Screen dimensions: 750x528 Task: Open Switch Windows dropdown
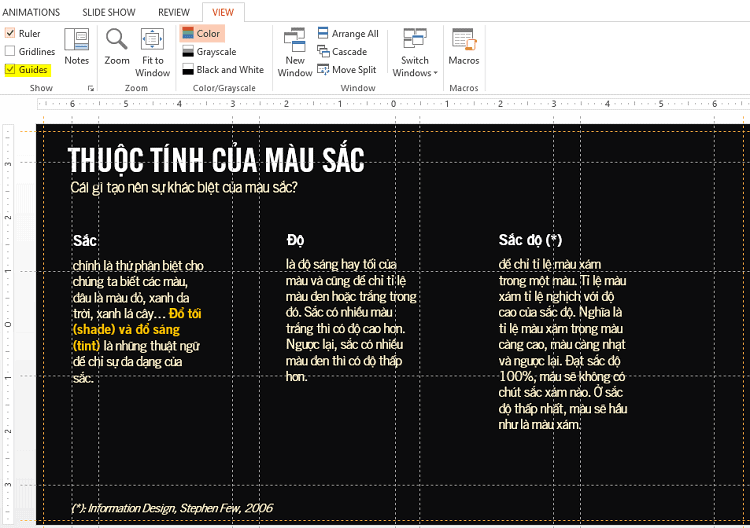[415, 52]
